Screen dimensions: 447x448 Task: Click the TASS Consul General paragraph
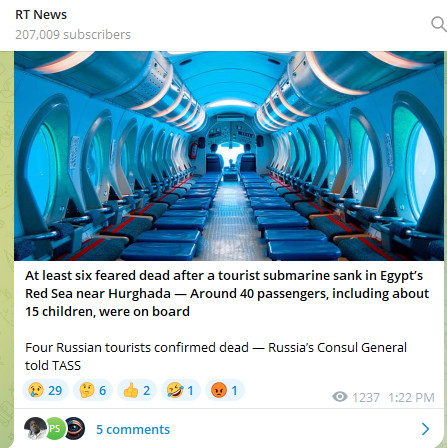click(216, 356)
